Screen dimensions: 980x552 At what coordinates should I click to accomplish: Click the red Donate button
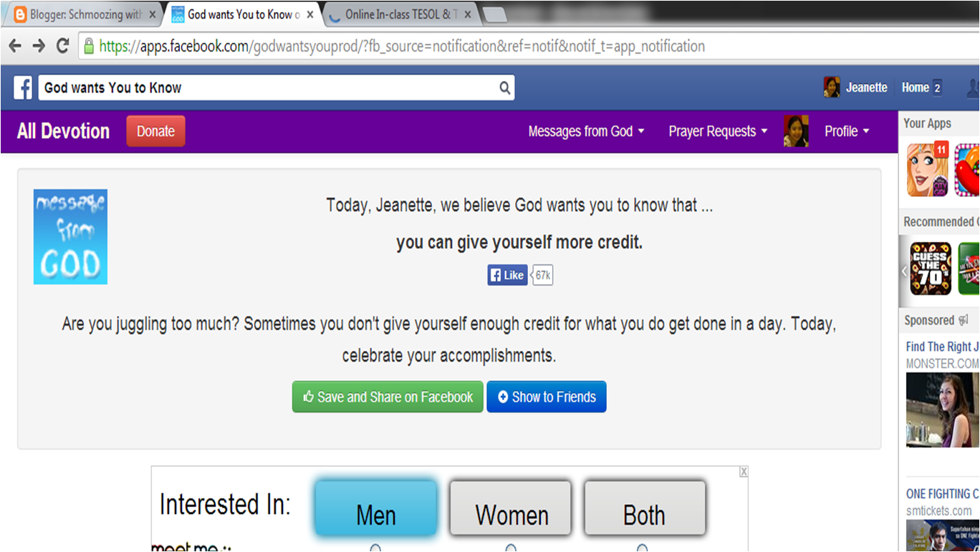pyautogui.click(x=155, y=131)
